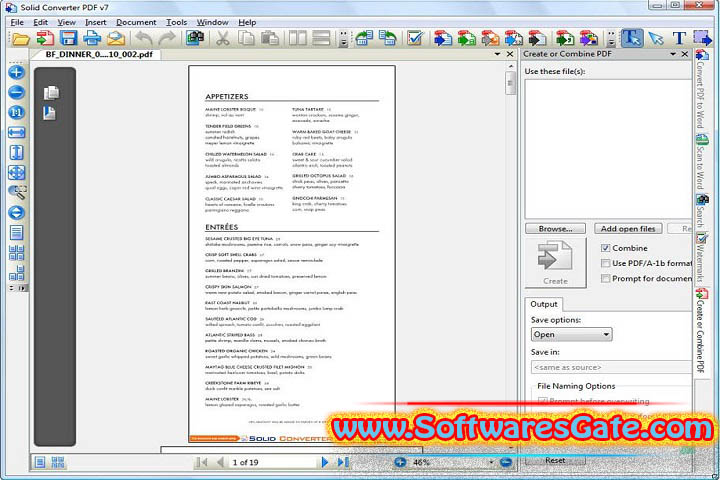
Task: Switch to the Output tab
Action: [544, 304]
